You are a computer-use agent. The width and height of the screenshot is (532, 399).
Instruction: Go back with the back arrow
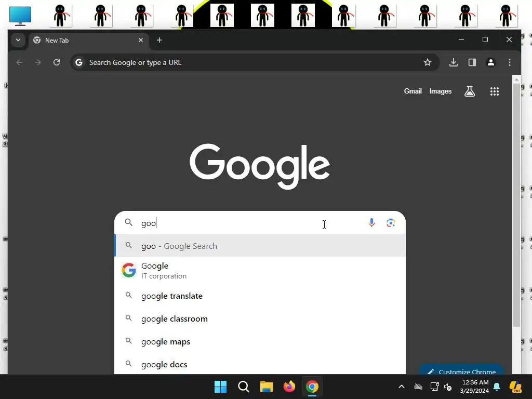click(x=19, y=62)
